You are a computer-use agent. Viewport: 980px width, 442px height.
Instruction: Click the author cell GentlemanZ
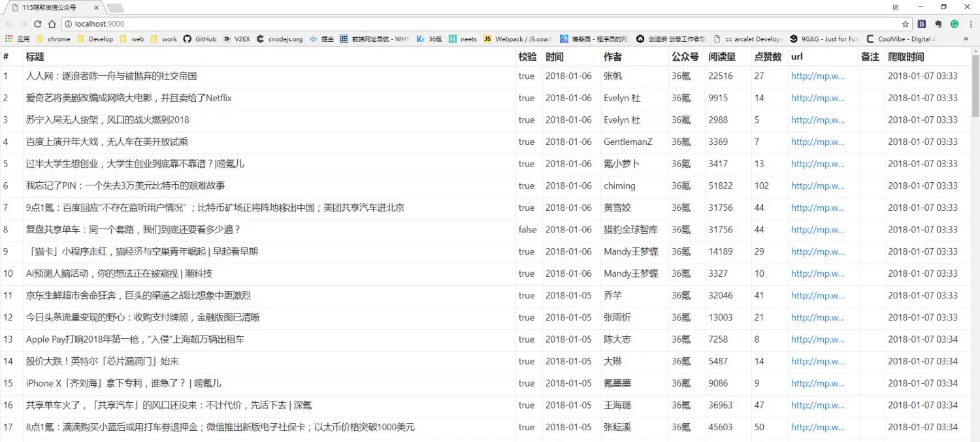[x=628, y=142]
